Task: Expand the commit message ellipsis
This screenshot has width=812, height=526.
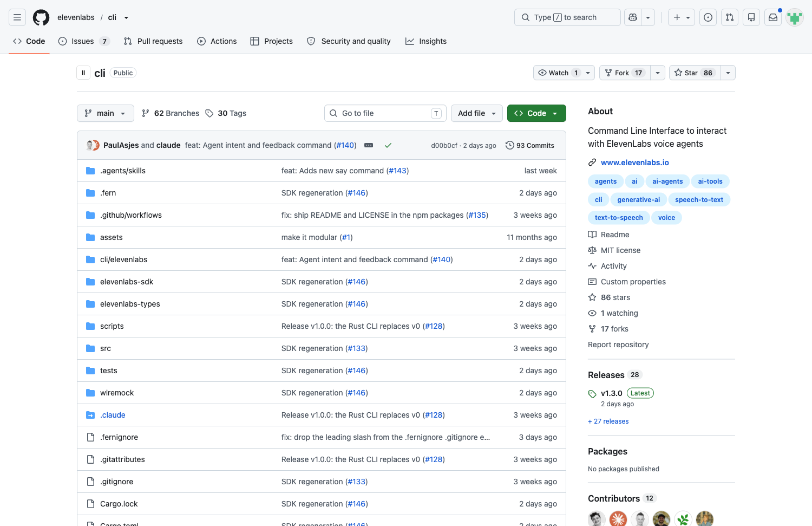Action: pos(369,145)
